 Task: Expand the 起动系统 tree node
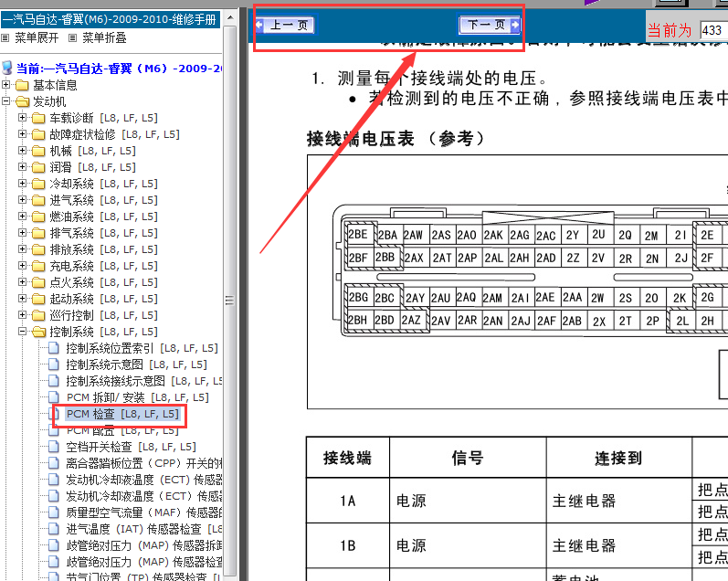(22, 298)
